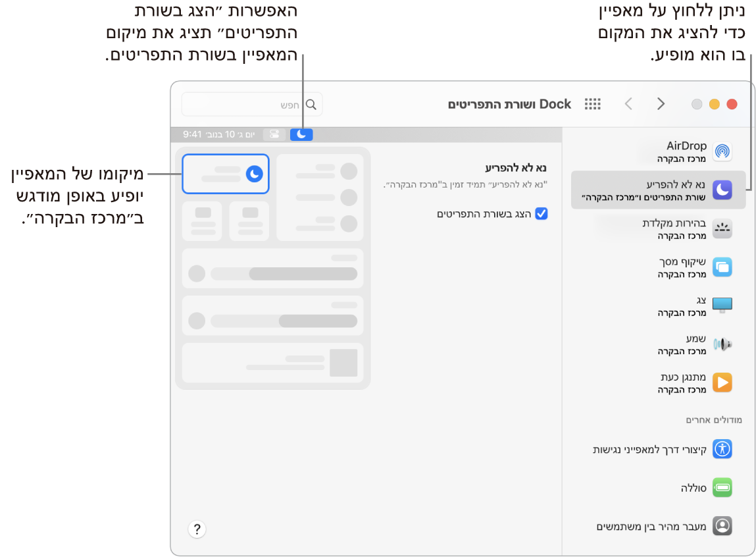The height and width of the screenshot is (557, 756).
Task: Click the highlighted Do Not Disturb preview tile
Action: 225,174
